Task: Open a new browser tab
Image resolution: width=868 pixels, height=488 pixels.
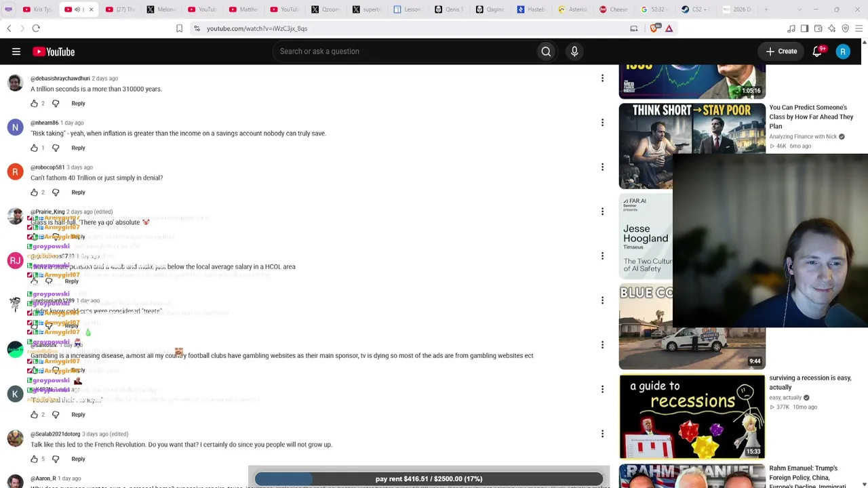Action: pos(767,9)
